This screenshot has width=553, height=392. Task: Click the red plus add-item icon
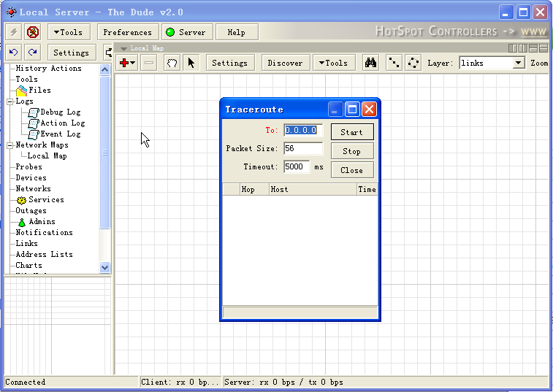point(123,63)
